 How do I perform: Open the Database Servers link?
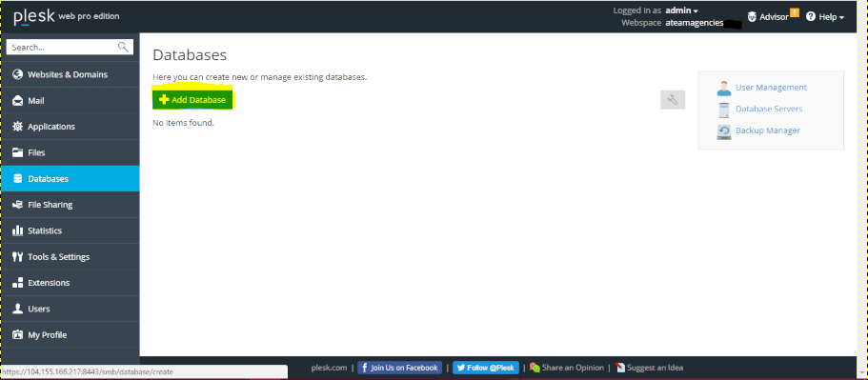[x=769, y=109]
